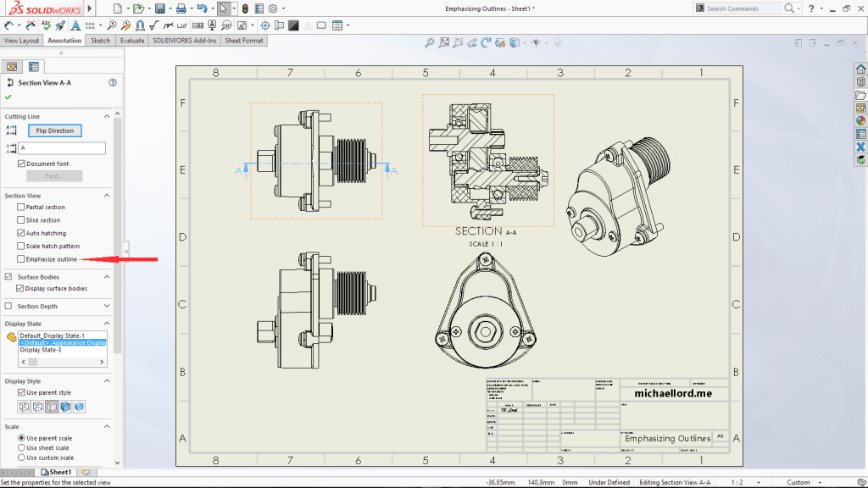Click the Tables icon

[x=337, y=25]
